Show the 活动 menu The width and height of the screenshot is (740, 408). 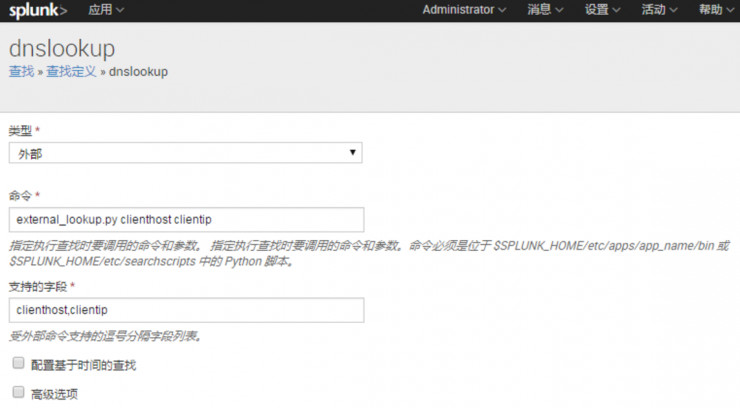click(659, 10)
